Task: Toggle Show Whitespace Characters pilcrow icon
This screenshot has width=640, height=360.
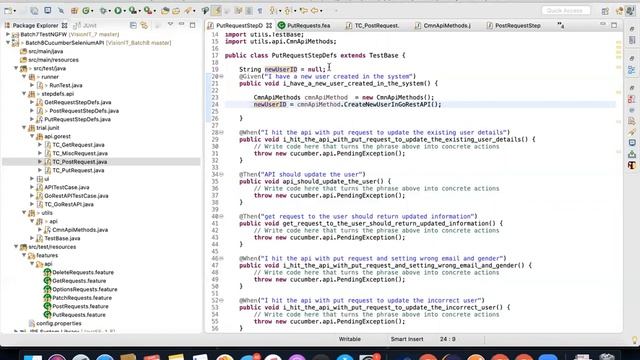Action: 260,11
